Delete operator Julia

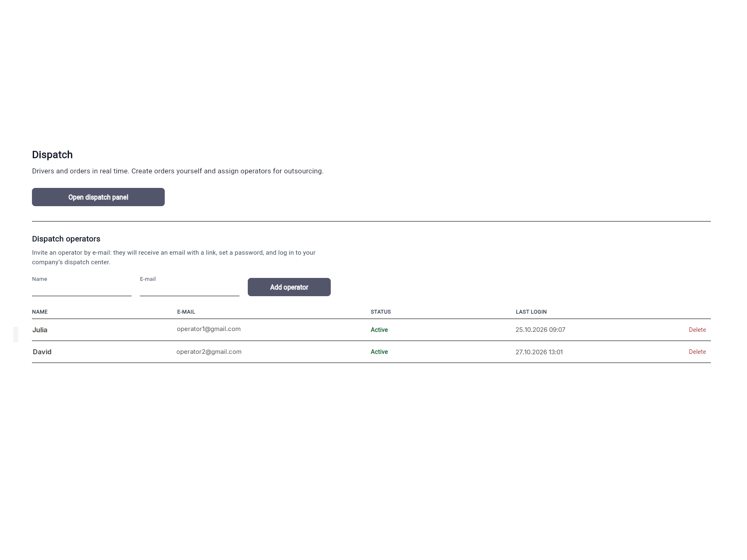697,330
